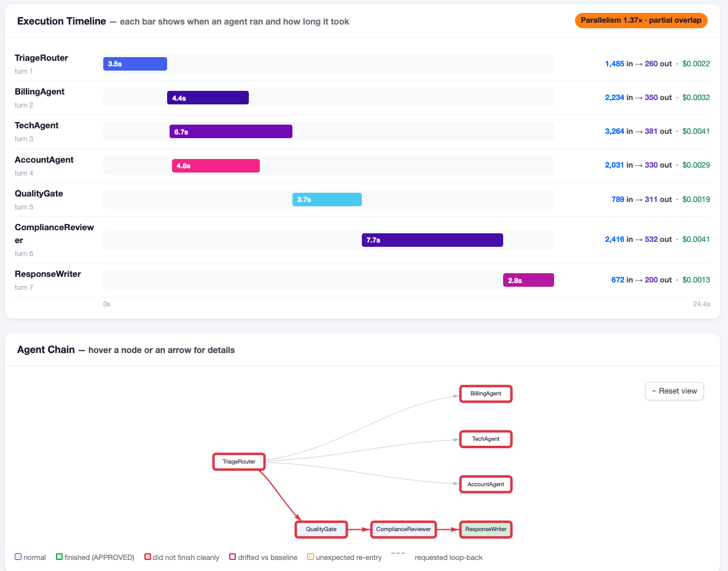The width and height of the screenshot is (728, 571).
Task: Click the orange 'unexpected re-entry' legend swatch
Action: click(311, 557)
